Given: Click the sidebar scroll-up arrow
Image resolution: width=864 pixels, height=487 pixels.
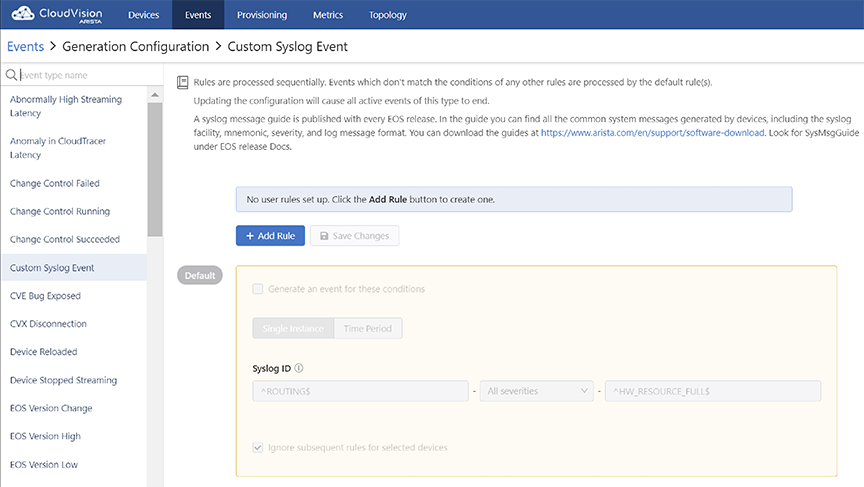Looking at the screenshot, I should pos(155,95).
